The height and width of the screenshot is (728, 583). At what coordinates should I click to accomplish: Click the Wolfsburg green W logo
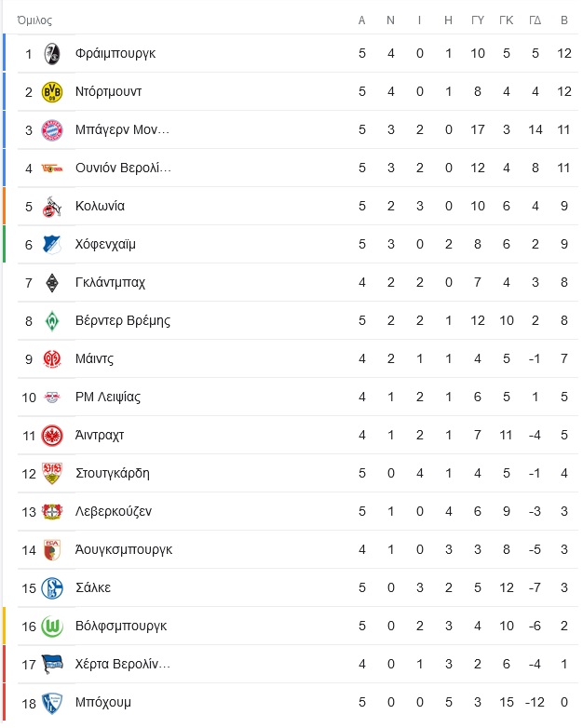pyautogui.click(x=52, y=627)
